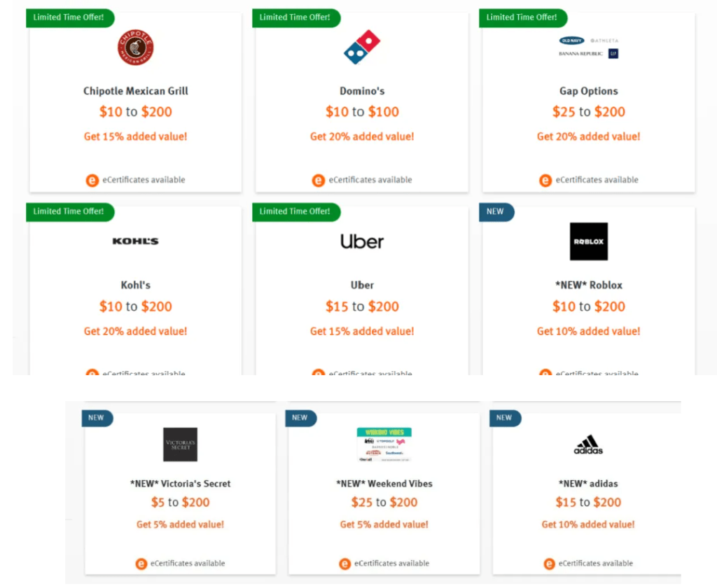Image resolution: width=717 pixels, height=588 pixels.
Task: Click the Weekend Vibes card thumbnail
Action: click(384, 444)
